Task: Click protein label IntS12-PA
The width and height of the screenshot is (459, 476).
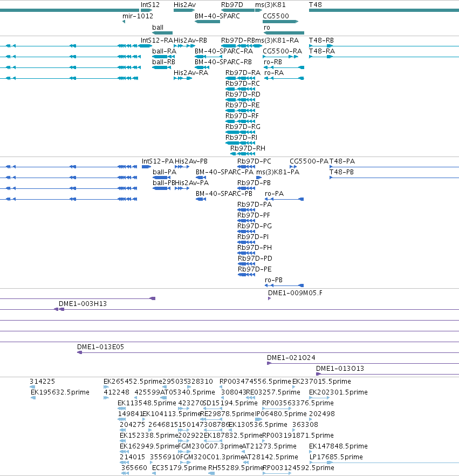Action: (x=157, y=161)
